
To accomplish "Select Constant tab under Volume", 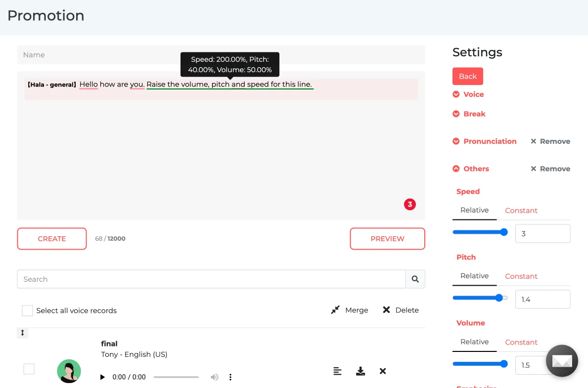I will [x=521, y=342].
